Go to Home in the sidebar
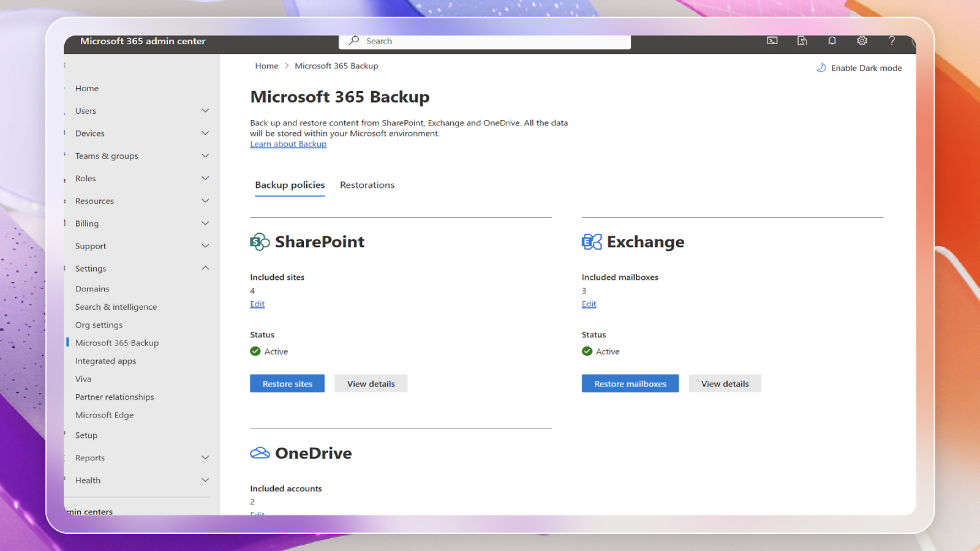Viewport: 980px width, 551px height. coord(87,88)
